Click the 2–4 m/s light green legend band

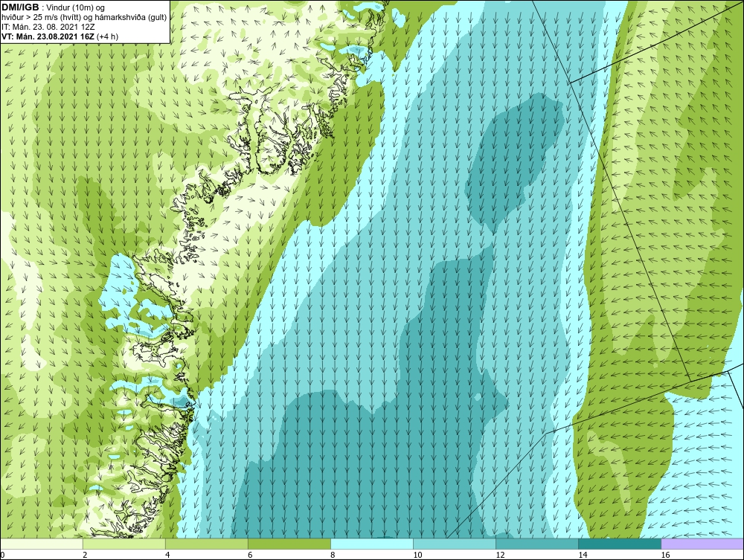coord(124,544)
